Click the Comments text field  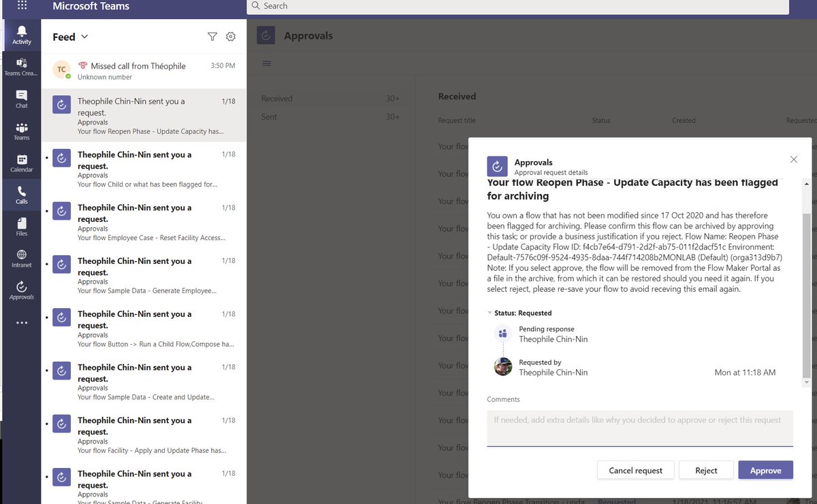(x=640, y=428)
